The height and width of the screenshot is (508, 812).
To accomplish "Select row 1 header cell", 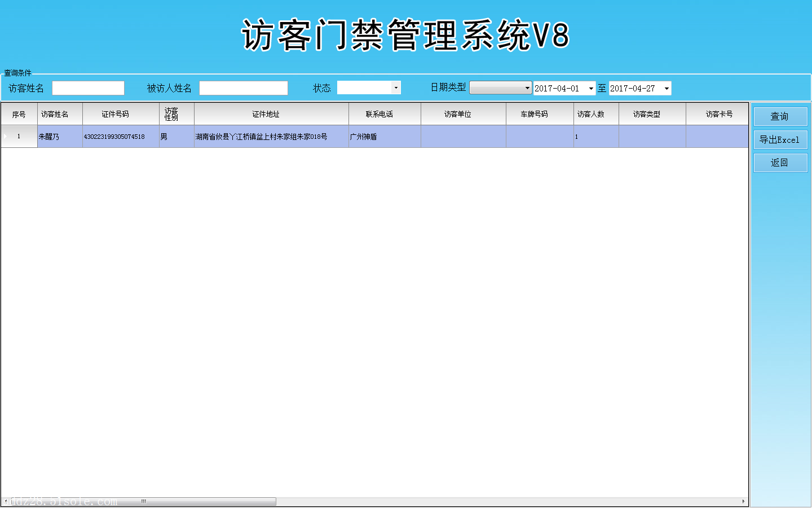I will pos(19,137).
